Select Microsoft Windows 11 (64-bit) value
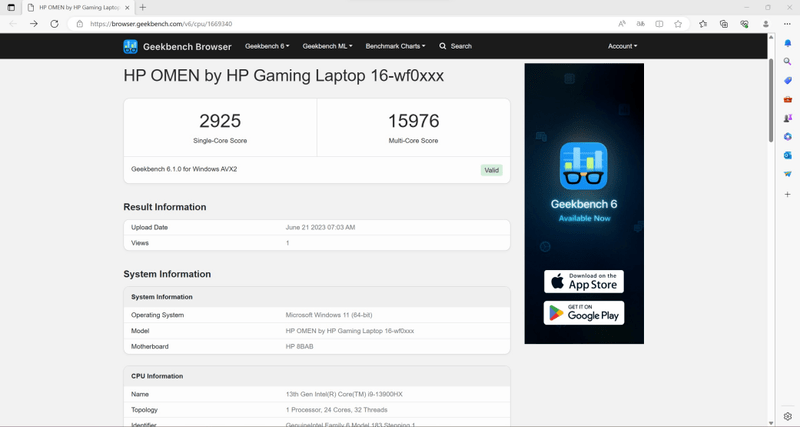Viewport: 800px width, 427px height. pos(329,315)
